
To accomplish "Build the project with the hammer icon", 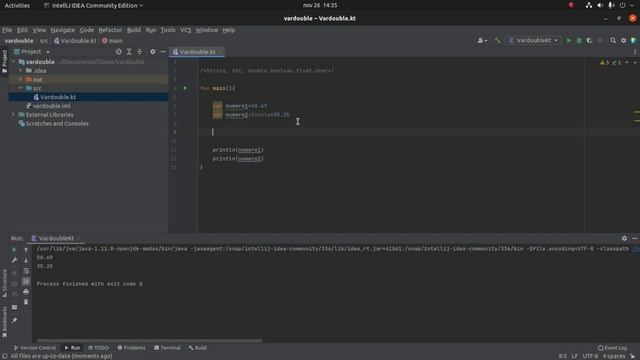I will pyautogui.click(x=497, y=40).
